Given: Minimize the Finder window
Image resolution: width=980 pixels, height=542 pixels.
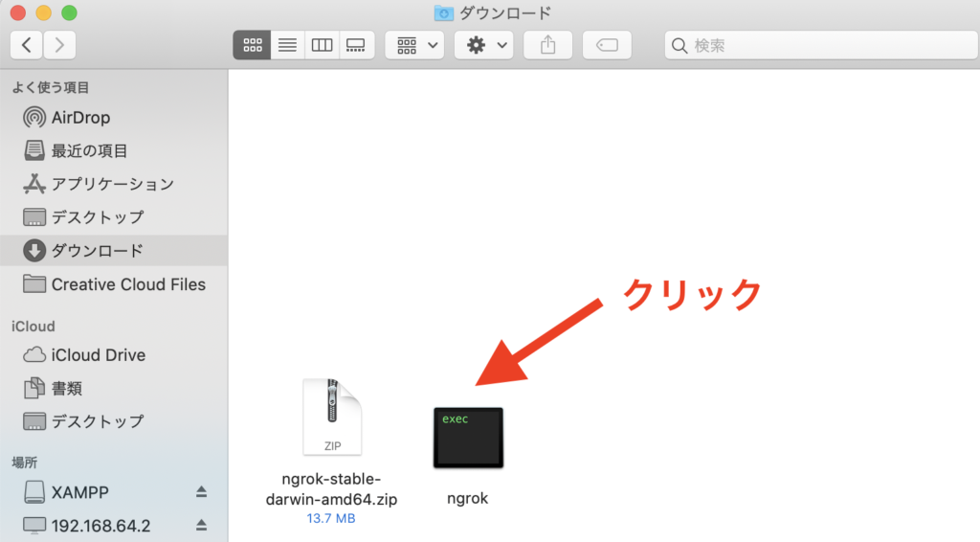Looking at the screenshot, I should [x=44, y=12].
